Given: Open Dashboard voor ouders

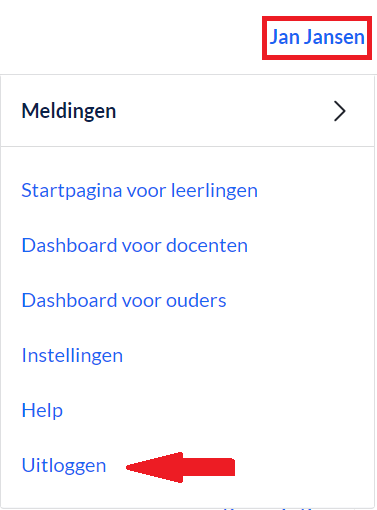Looking at the screenshot, I should (124, 300).
